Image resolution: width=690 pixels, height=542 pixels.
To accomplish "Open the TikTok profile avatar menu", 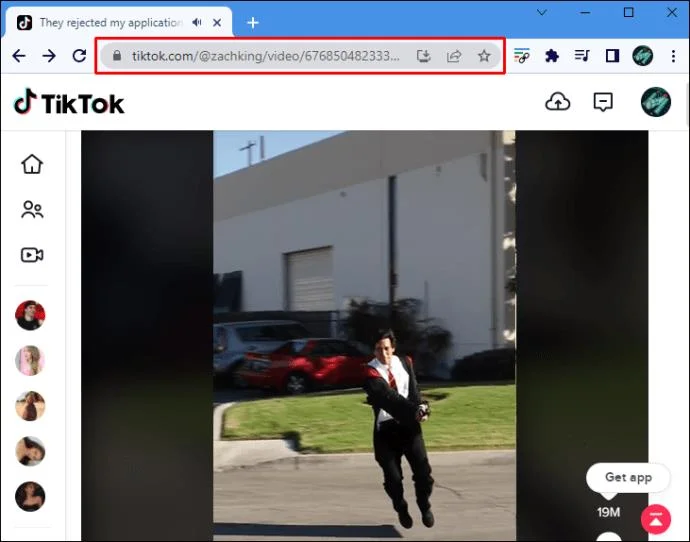I will pos(656,102).
